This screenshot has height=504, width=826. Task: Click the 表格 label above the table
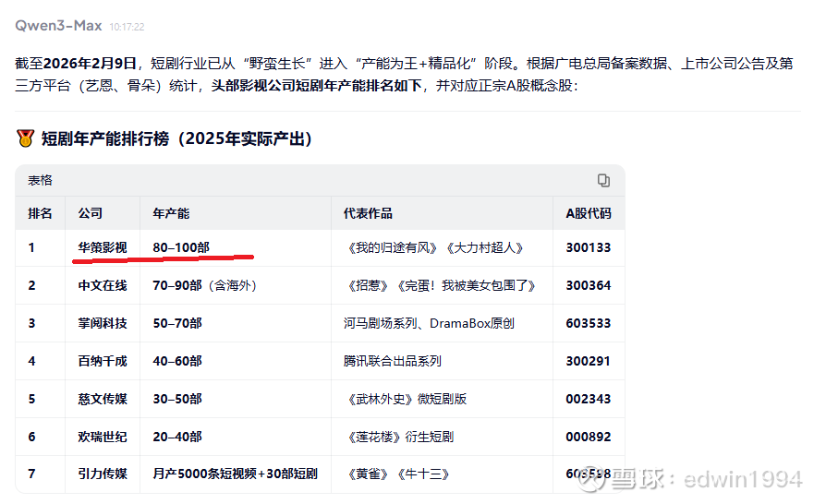(x=40, y=180)
